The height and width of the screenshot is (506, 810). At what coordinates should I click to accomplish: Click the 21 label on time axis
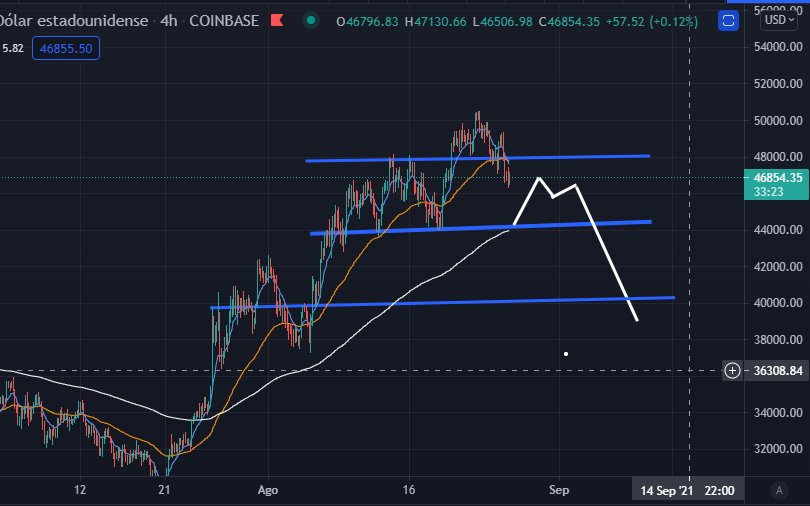164,490
